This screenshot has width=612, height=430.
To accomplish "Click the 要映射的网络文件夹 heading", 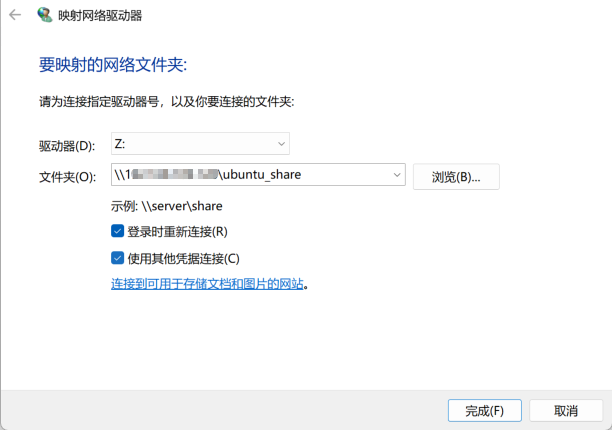I will [x=113, y=64].
